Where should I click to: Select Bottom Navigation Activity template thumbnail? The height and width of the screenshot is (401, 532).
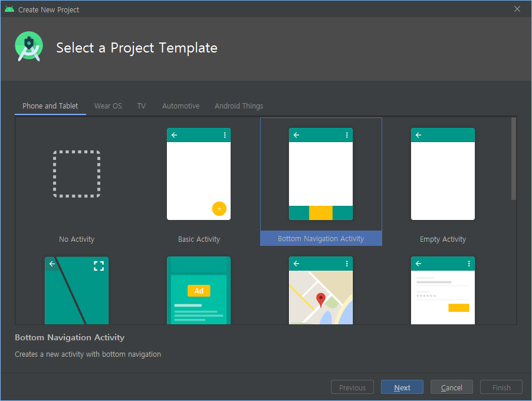(x=321, y=174)
